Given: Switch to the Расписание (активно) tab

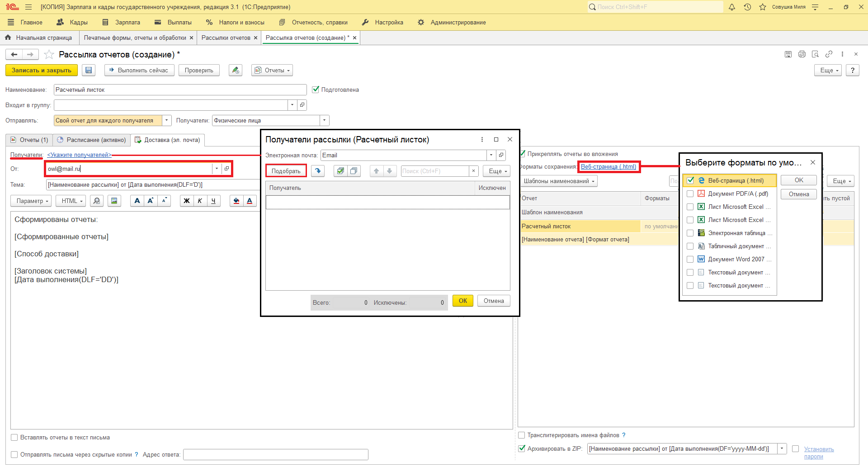Looking at the screenshot, I should (x=92, y=140).
